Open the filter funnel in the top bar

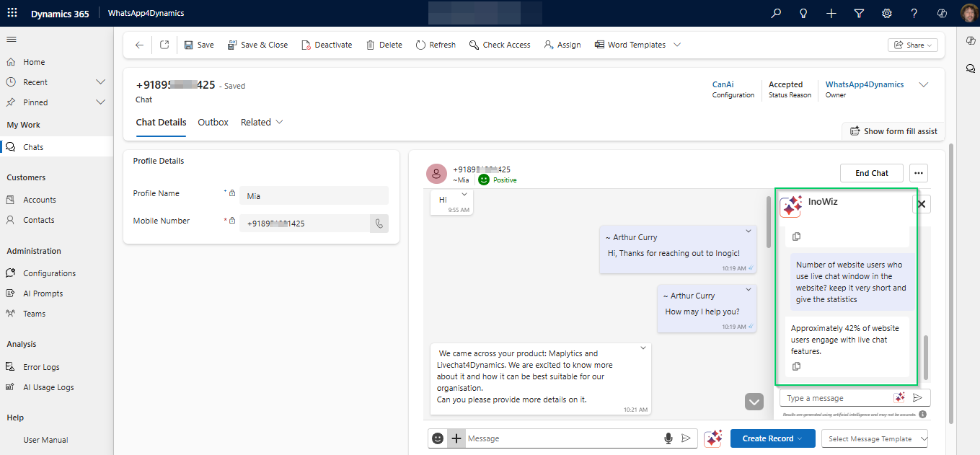[859, 13]
